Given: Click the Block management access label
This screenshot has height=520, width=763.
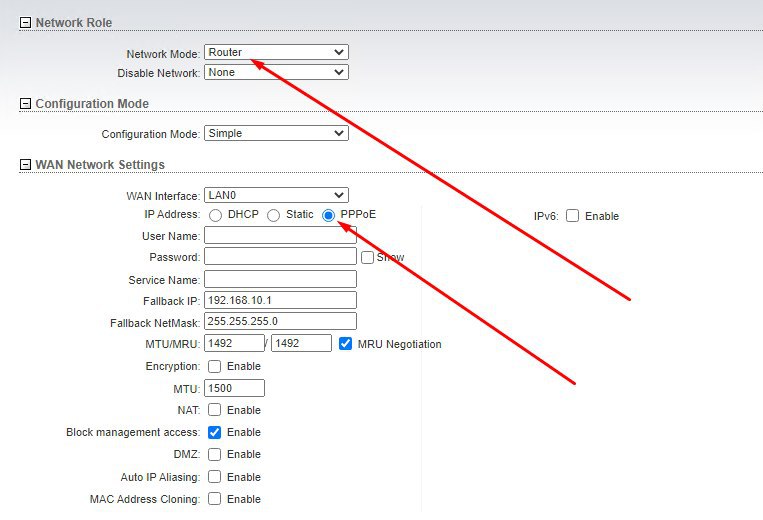Looking at the screenshot, I should (133, 432).
